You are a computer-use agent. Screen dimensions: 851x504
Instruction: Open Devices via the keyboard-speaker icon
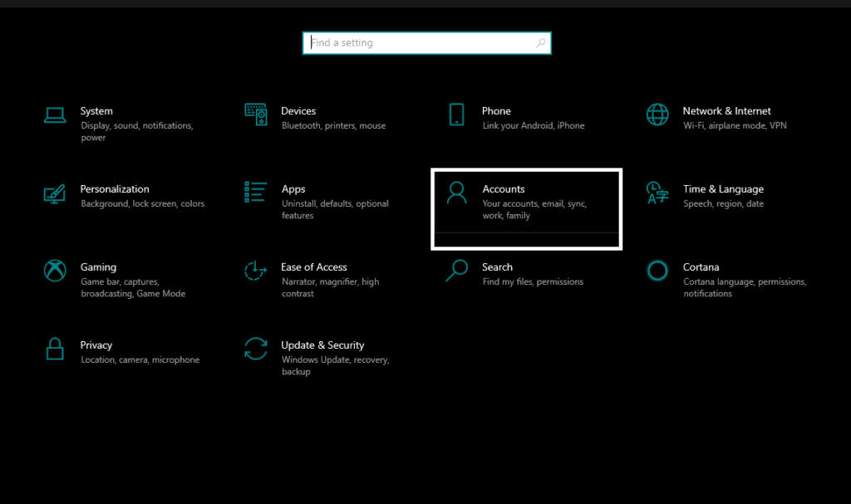tap(255, 115)
